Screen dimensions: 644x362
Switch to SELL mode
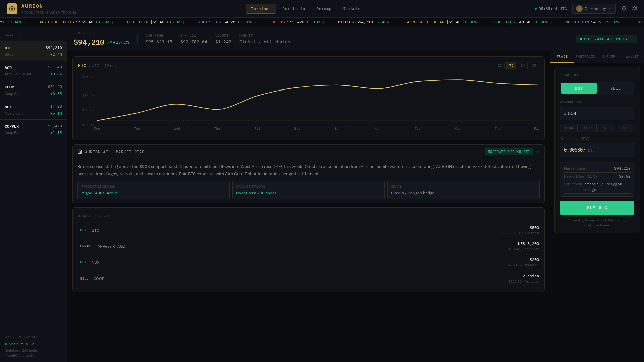(615, 88)
